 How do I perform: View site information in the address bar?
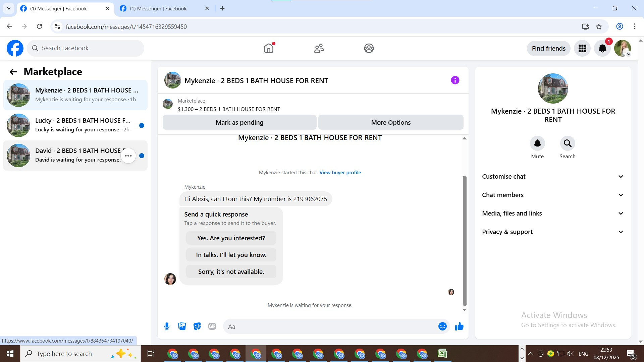57,26
